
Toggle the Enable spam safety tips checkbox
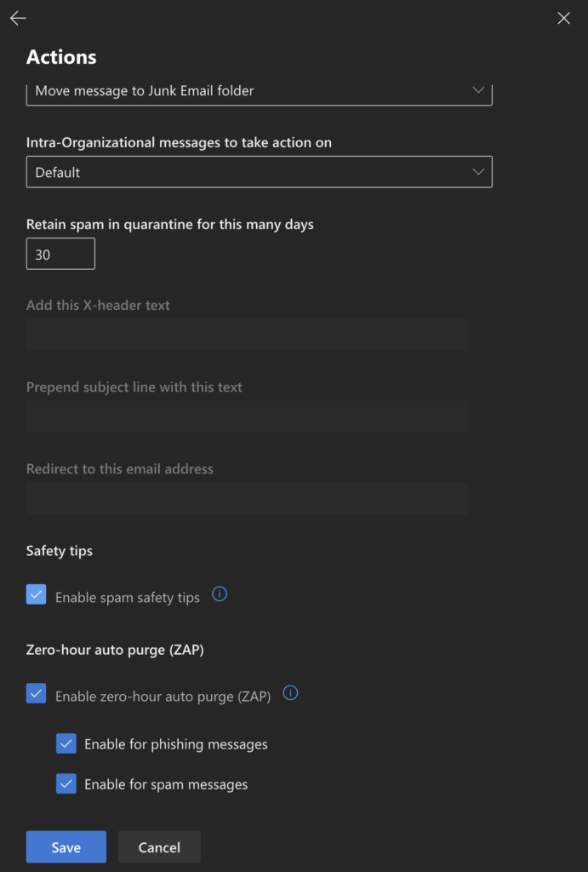37,595
